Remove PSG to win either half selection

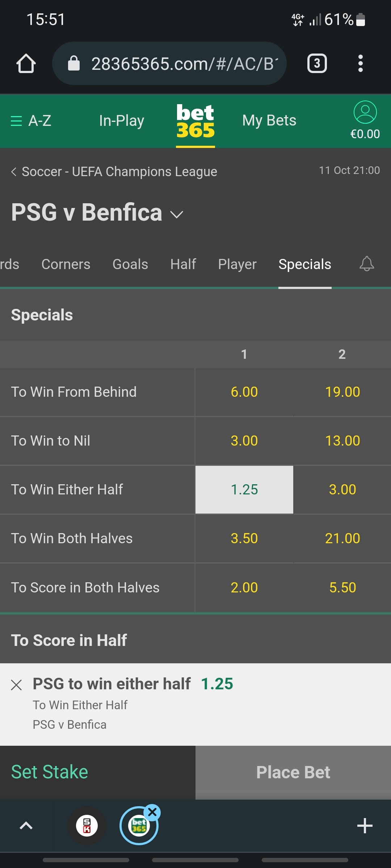(x=16, y=685)
